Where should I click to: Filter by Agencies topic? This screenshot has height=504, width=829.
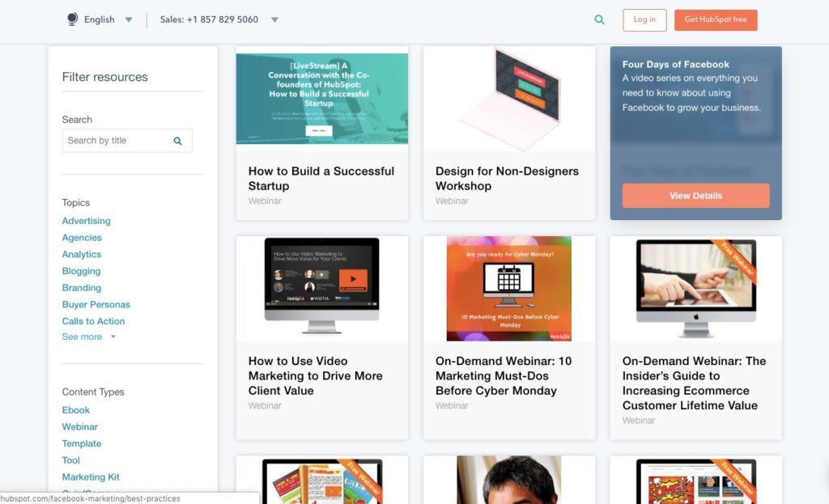click(82, 238)
